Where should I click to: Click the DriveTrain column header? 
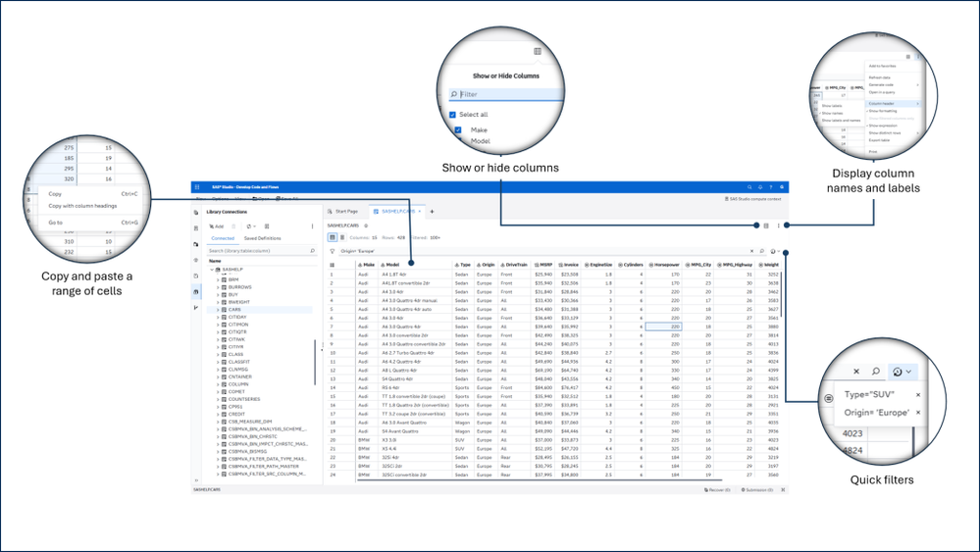point(514,265)
